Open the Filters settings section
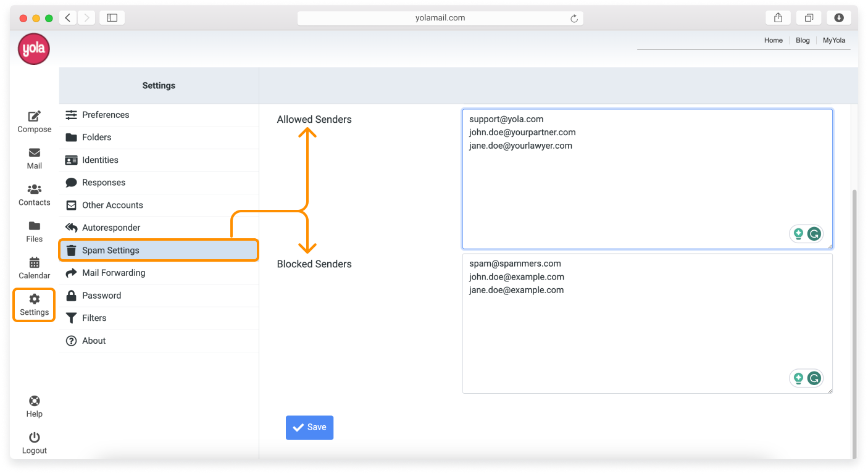 (x=94, y=318)
